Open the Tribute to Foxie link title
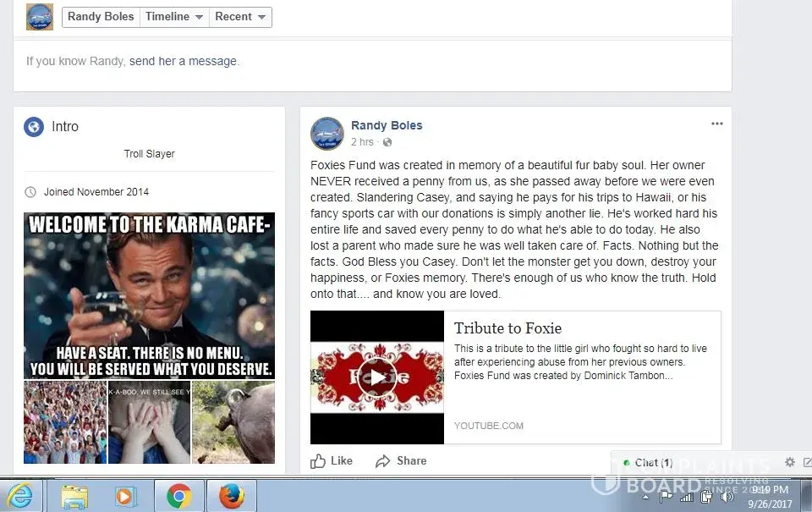 (507, 328)
